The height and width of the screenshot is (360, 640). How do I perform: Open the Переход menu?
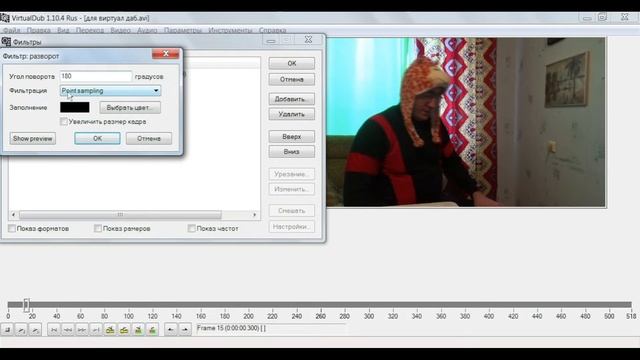tap(90, 30)
